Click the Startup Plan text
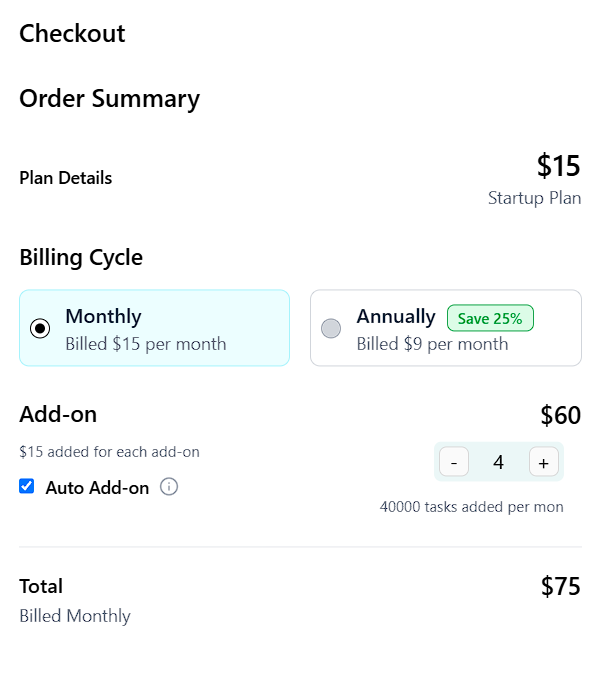Screen dimensions: 610x700 pyautogui.click(x=534, y=197)
